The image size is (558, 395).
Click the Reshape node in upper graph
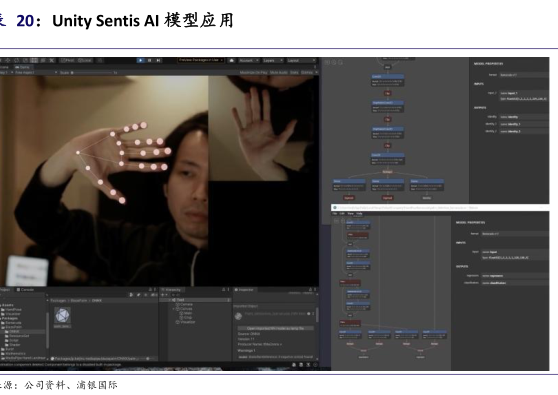coord(387,172)
